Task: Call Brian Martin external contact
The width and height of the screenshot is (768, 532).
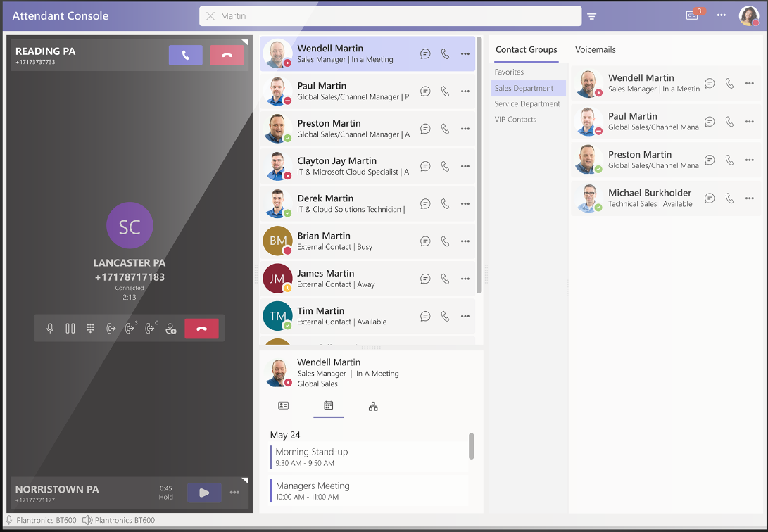Action: pos(445,241)
